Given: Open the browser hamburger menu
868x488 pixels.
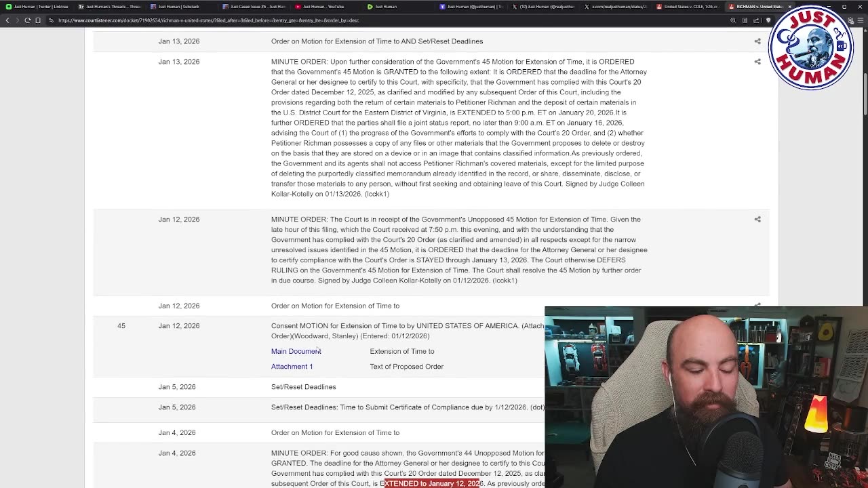Looking at the screenshot, I should click(x=861, y=20).
